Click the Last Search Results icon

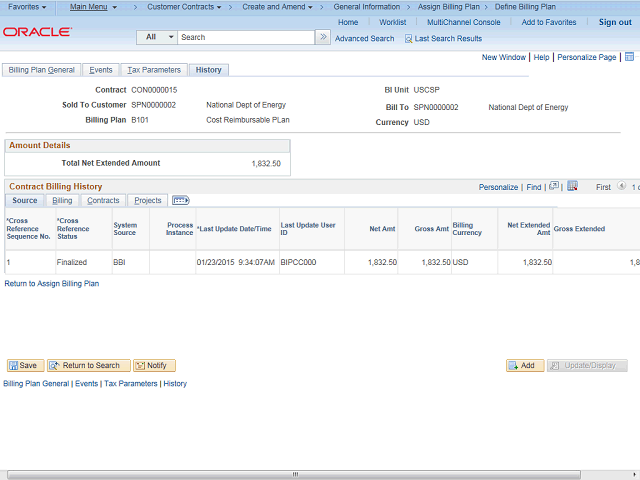[x=408, y=39]
